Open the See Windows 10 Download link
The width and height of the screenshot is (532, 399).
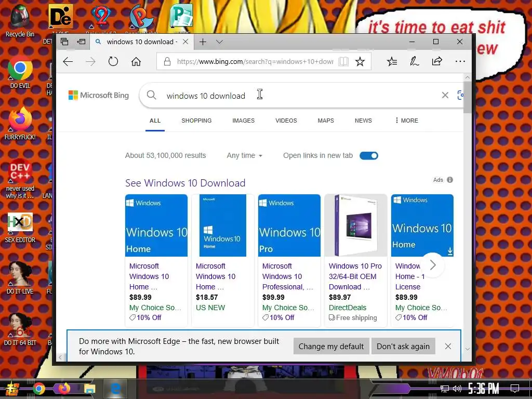185,183
